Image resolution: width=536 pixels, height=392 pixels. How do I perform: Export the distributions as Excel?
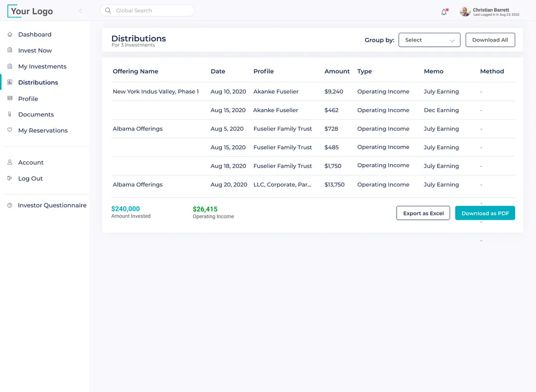click(423, 213)
